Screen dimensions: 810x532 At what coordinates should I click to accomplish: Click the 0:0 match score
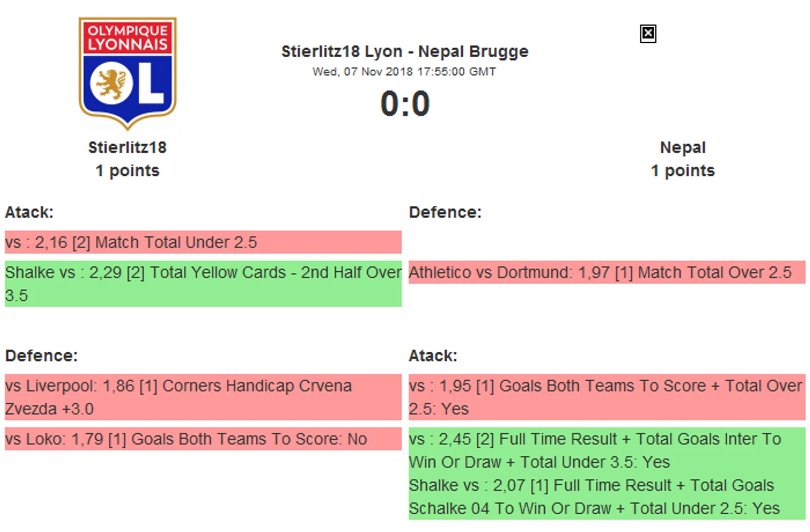pos(404,104)
